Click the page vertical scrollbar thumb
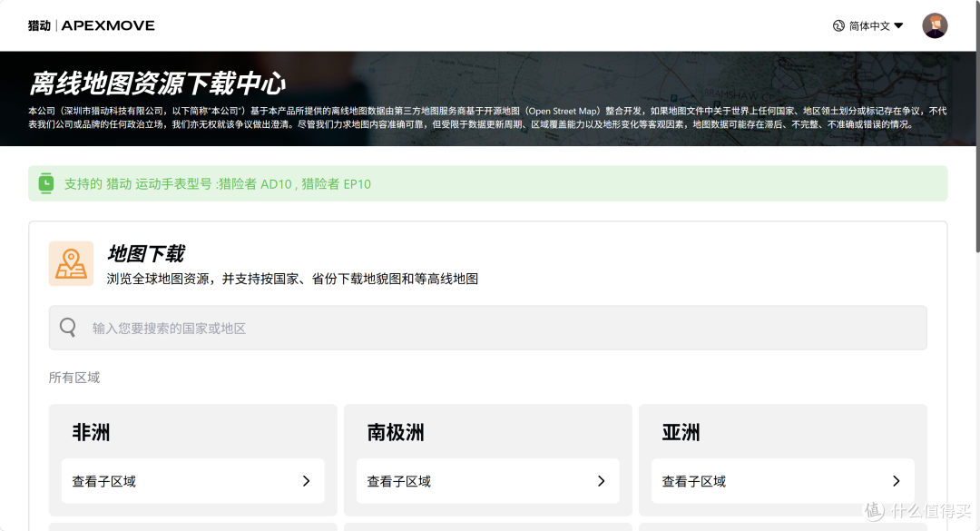The image size is (980, 531). pos(977,126)
